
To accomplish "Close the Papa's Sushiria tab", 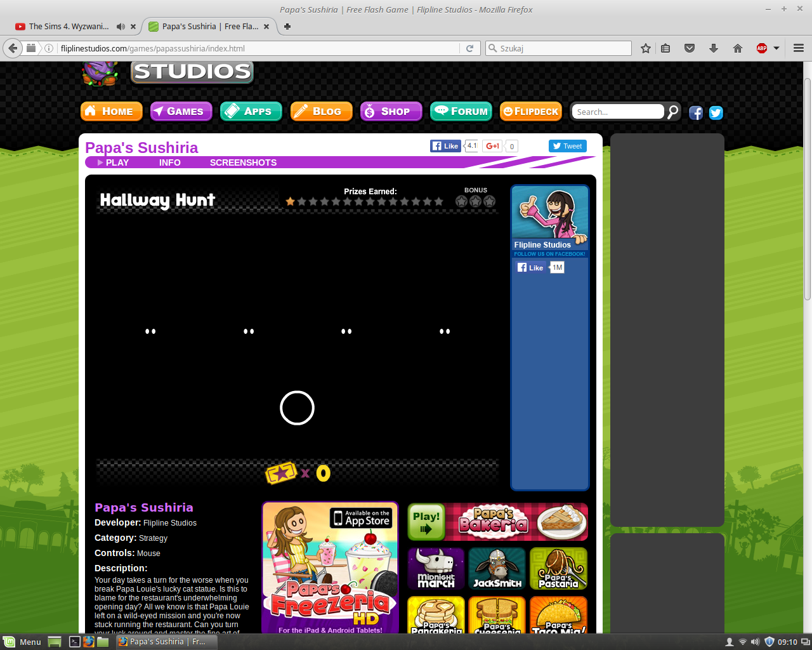I will pos(266,27).
